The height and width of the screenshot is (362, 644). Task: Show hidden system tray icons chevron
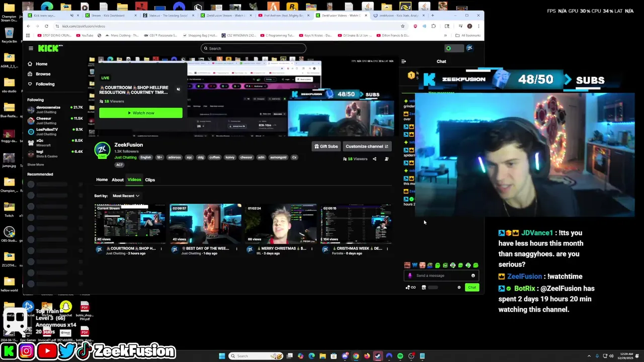[x=589, y=356]
